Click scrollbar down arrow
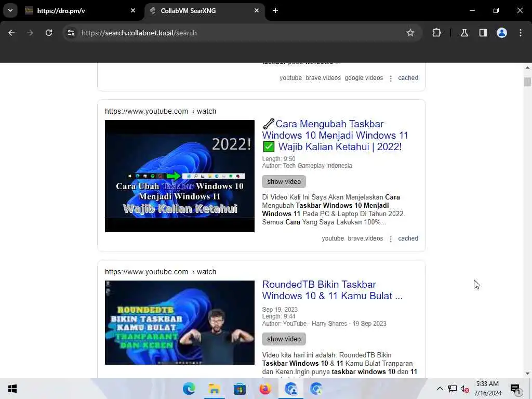This screenshot has width=532, height=399. pyautogui.click(x=527, y=374)
